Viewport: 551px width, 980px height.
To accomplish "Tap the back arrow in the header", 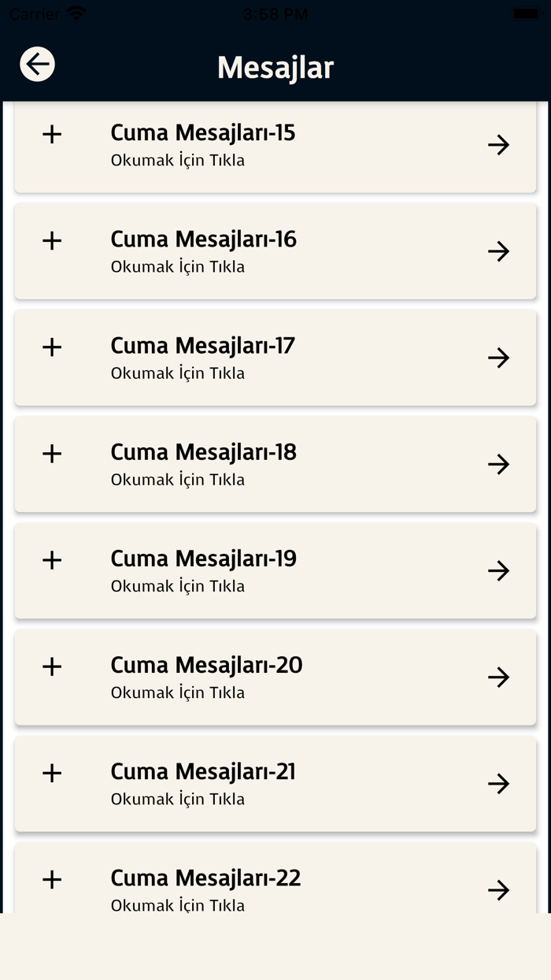I will (x=36, y=64).
